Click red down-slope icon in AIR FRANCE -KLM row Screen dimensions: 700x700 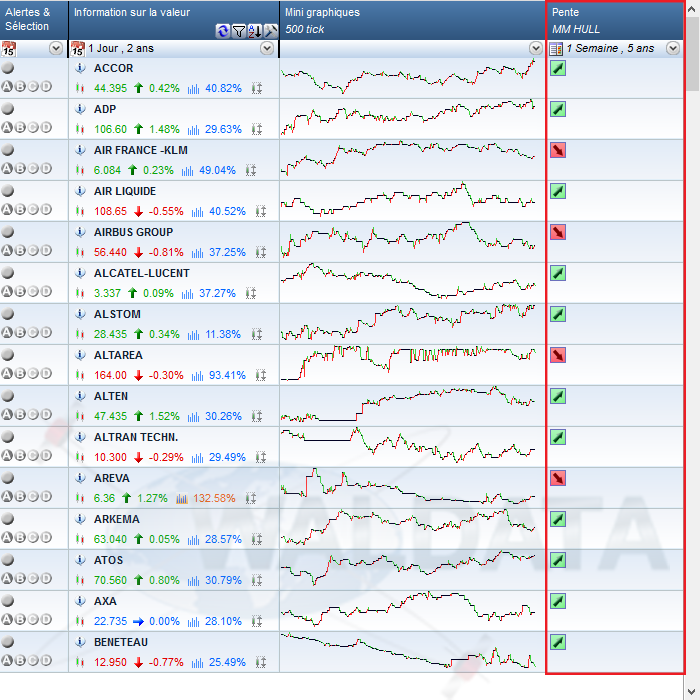click(558, 150)
